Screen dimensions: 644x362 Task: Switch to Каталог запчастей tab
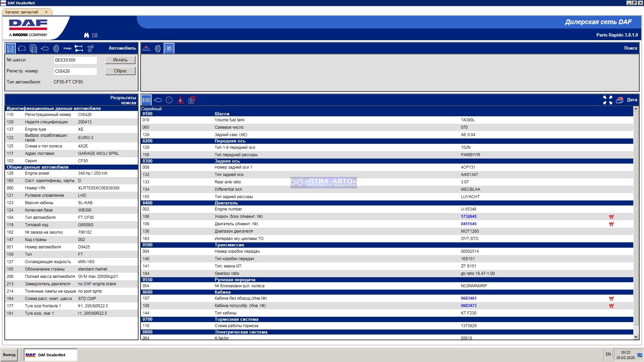(x=22, y=12)
